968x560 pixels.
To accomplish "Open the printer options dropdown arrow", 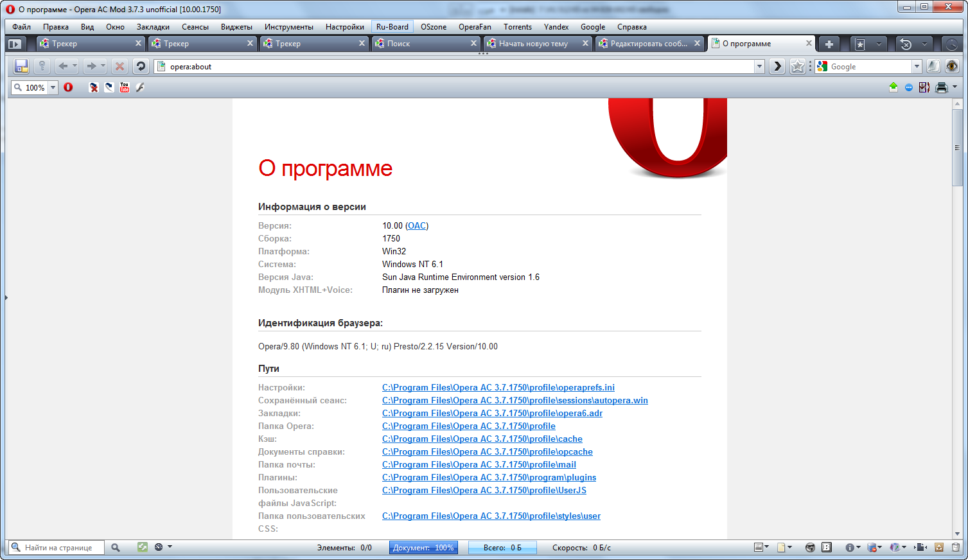I will 955,87.
